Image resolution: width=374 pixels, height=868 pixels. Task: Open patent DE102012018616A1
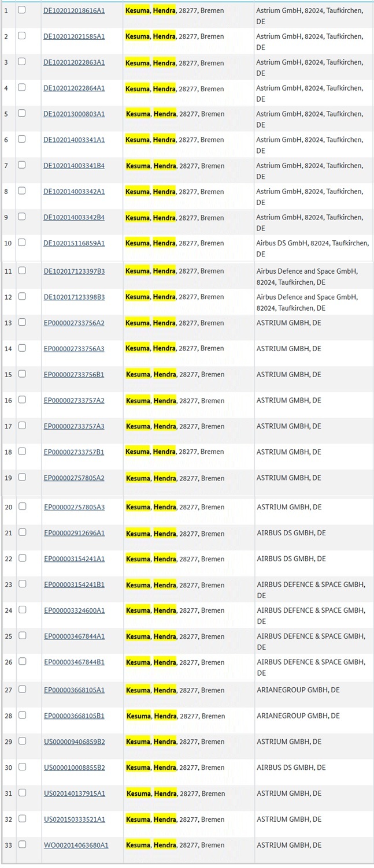(x=74, y=10)
